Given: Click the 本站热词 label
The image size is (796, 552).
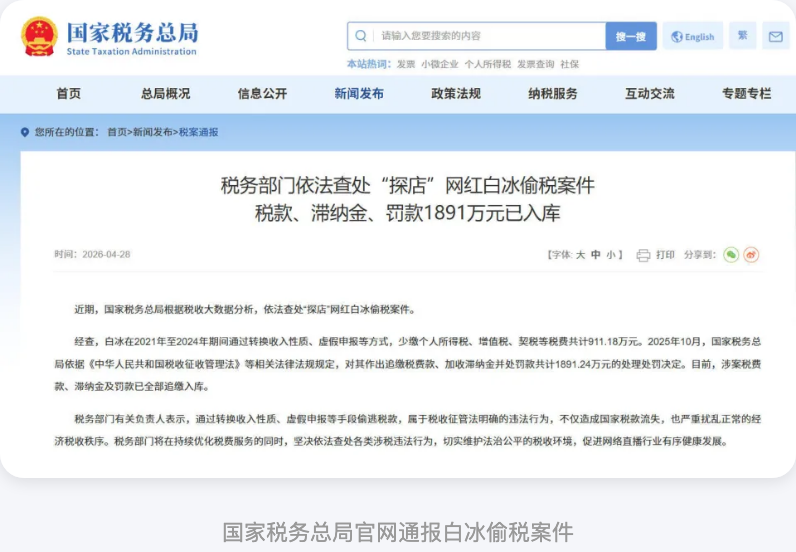Looking at the screenshot, I should coord(369,64).
